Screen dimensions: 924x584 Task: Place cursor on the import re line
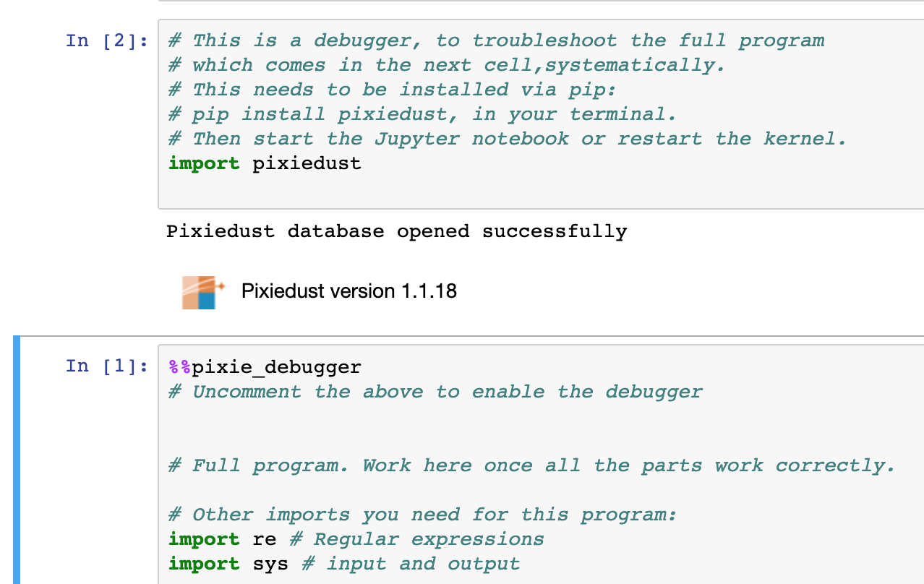coord(356,539)
